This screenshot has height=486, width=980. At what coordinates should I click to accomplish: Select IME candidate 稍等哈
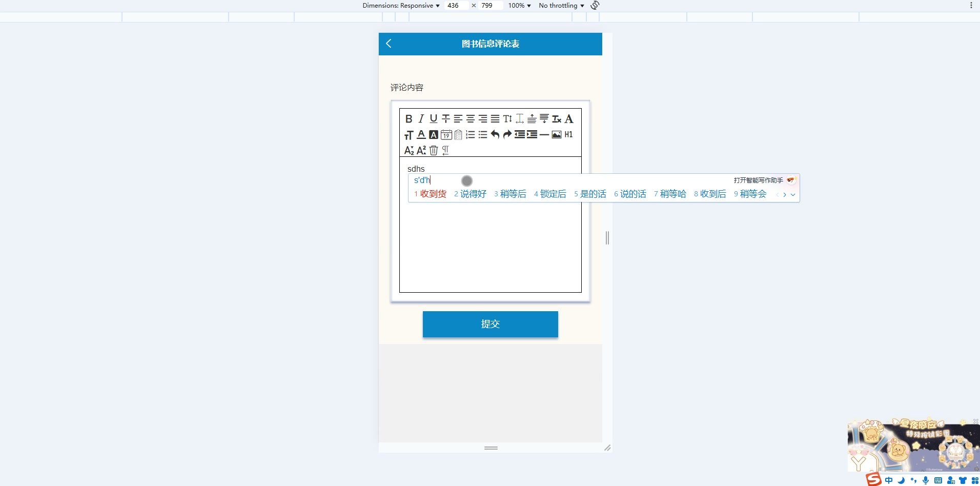[670, 194]
